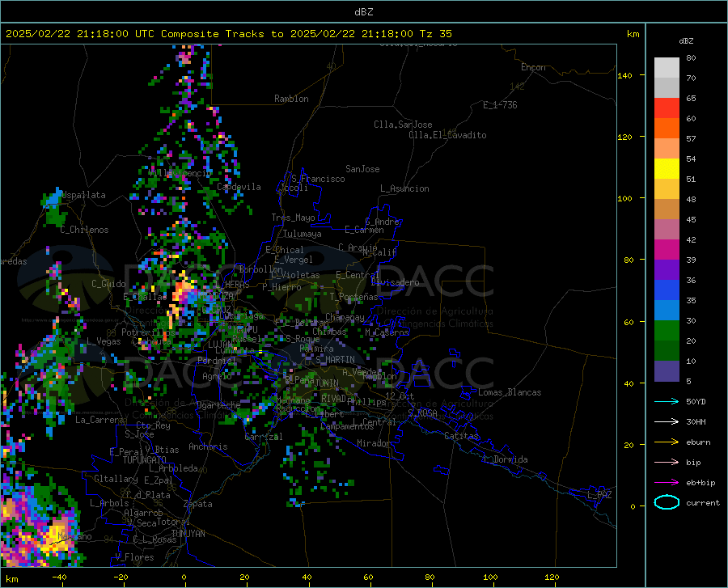Pick the dark green 20–10 dBZ swatch
The height and width of the screenshot is (588, 728).
667,351
